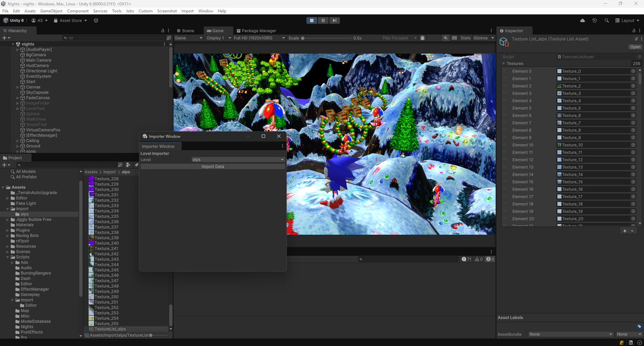Click the Open button in Inspector

point(635,47)
